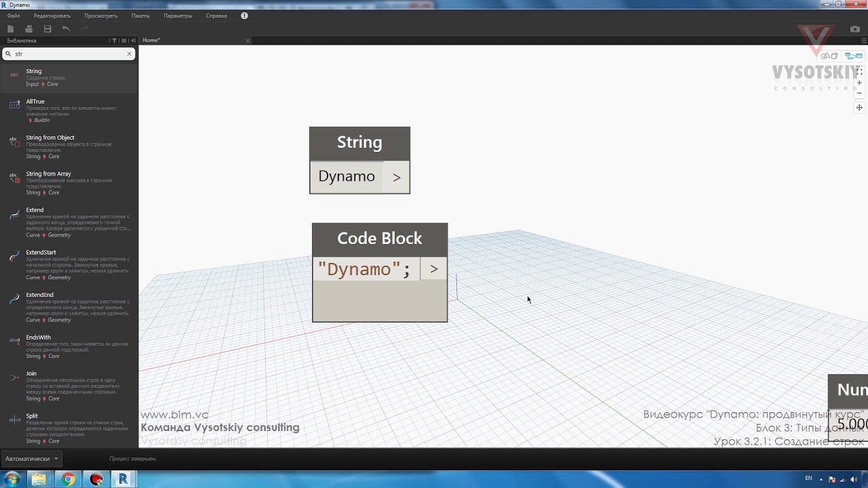Create a new file with the toolbar icon
The image size is (868, 488).
pos(10,28)
